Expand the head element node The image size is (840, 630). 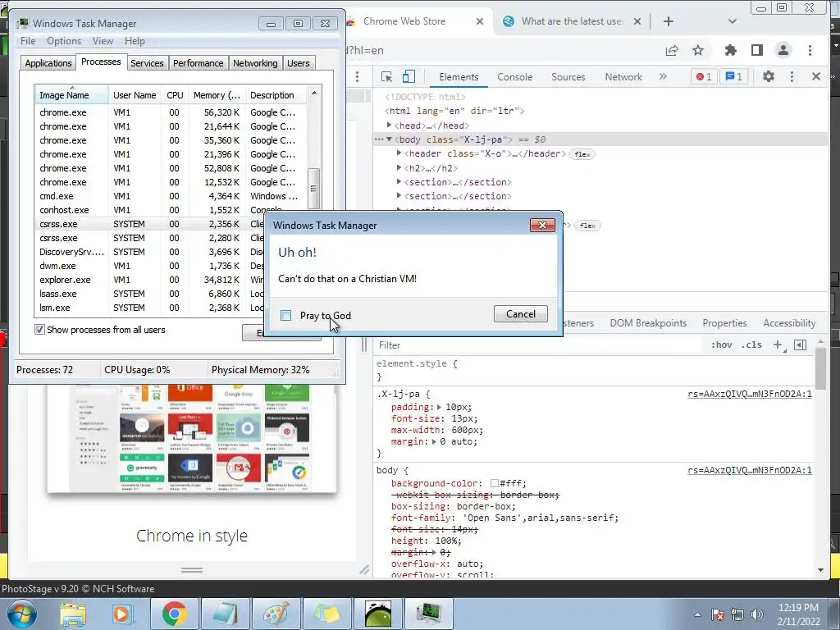point(390,125)
